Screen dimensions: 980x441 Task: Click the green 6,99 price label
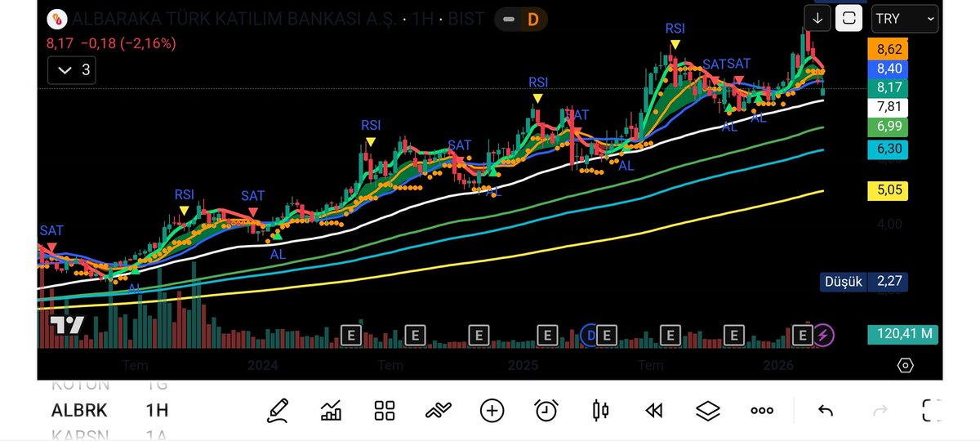pyautogui.click(x=889, y=127)
